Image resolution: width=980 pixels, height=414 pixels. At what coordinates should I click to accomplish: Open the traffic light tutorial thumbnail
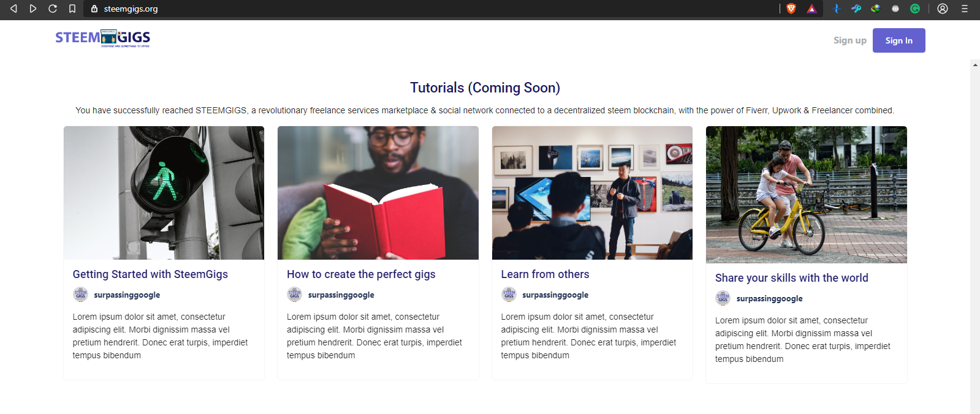coord(164,193)
